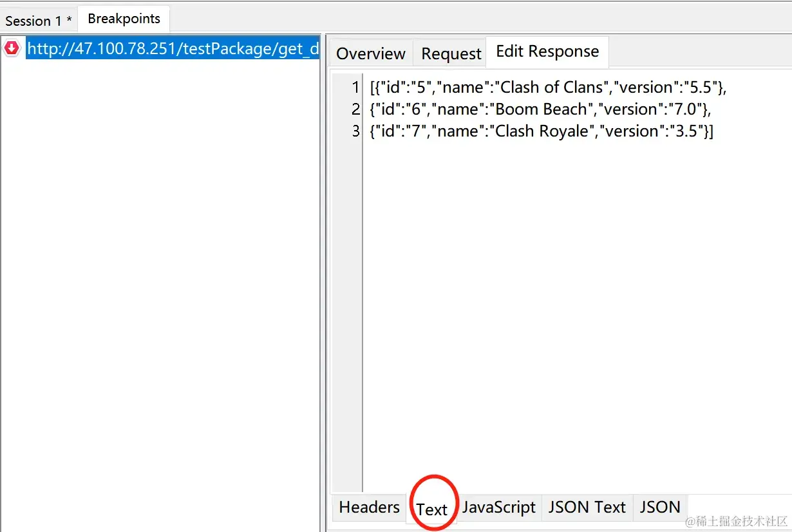Screen dimensions: 792x532
Task: Click line number 2 in the gutter
Action: pos(355,109)
